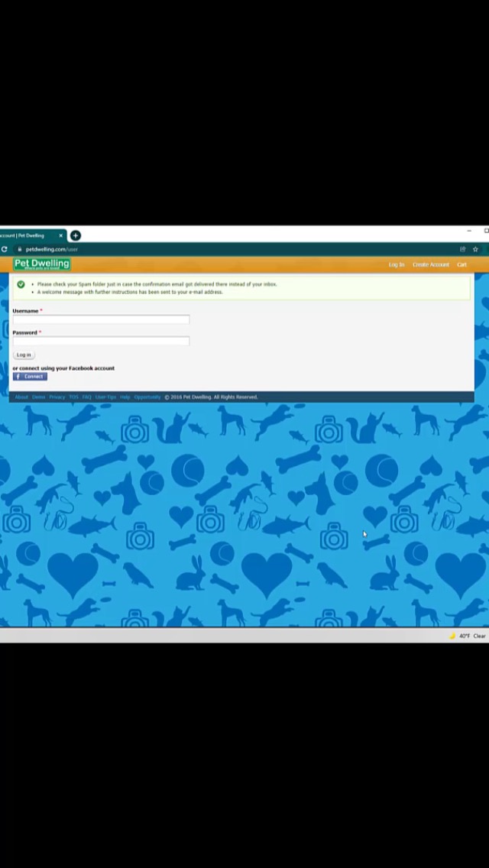
Task: Open the TOS footer link
Action: pyautogui.click(x=73, y=397)
